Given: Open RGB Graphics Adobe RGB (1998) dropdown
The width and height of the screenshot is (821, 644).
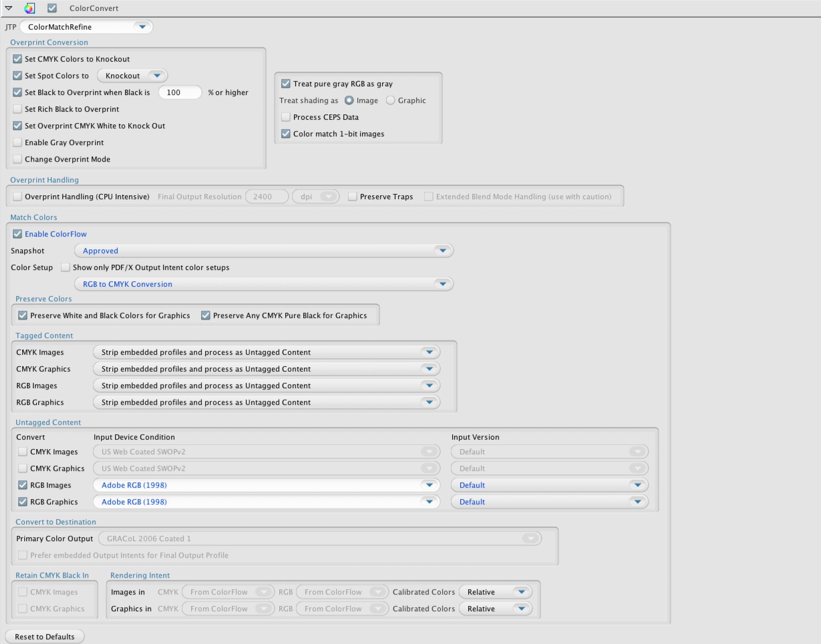Looking at the screenshot, I should (x=266, y=502).
